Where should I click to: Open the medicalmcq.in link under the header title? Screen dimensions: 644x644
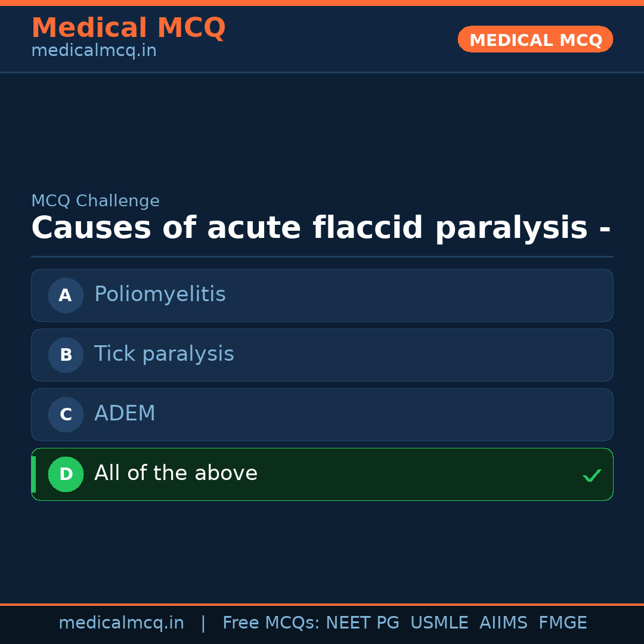click(94, 51)
